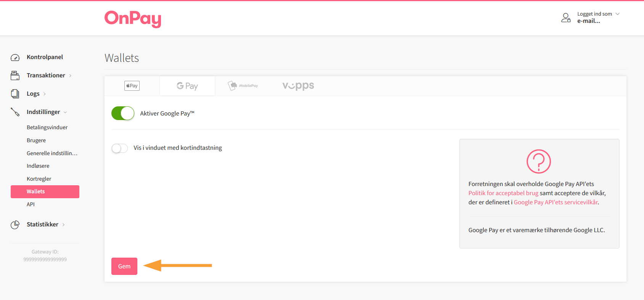Click the Logs document icon

pos(15,94)
